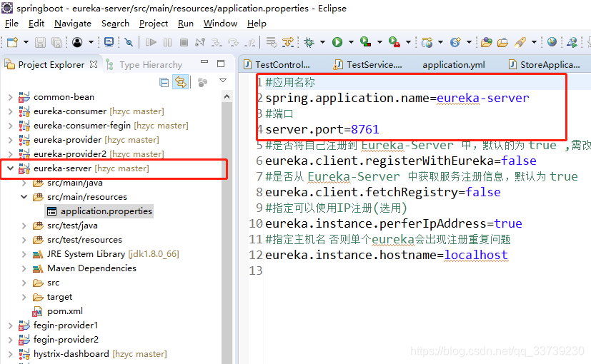The height and width of the screenshot is (364, 591).
Task: Click the Disconnect debug icon
Action: (200, 42)
